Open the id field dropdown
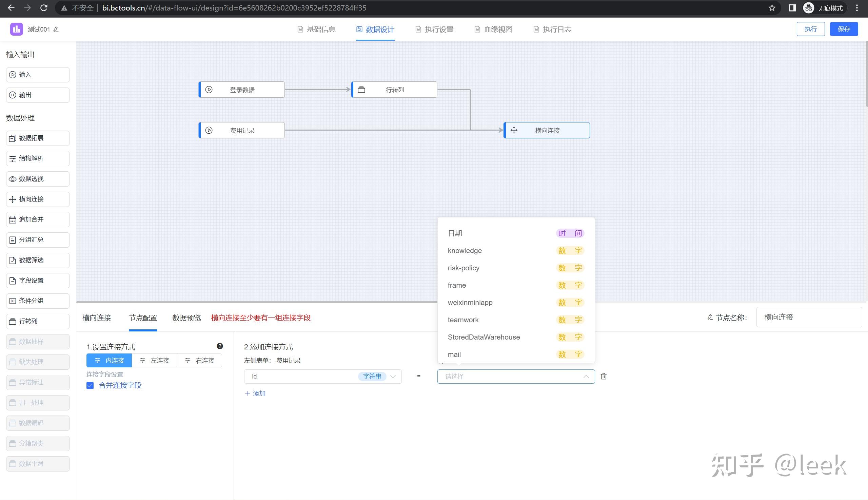The image size is (868, 500). coord(323,377)
